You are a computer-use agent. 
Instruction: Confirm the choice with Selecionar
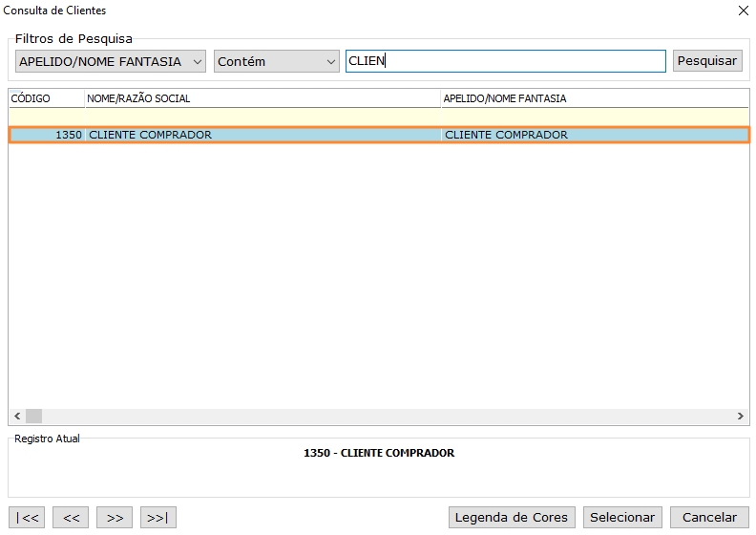pyautogui.click(x=622, y=518)
